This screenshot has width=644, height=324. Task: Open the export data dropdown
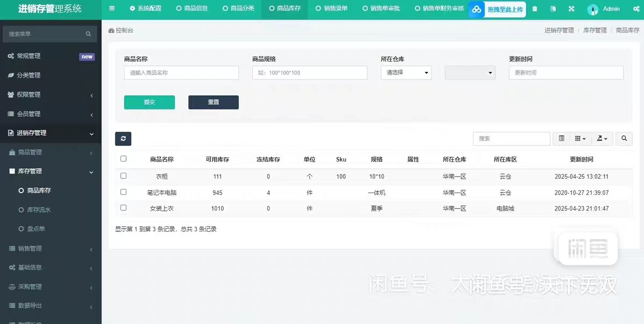click(602, 139)
